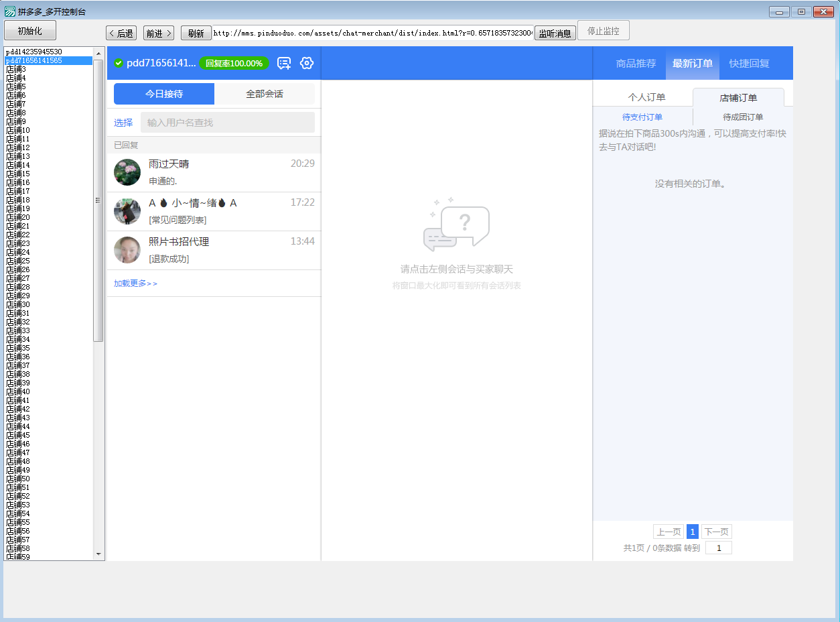This screenshot has height=622, width=840.
Task: Click the app icon in the title bar
Action: pyautogui.click(x=10, y=11)
